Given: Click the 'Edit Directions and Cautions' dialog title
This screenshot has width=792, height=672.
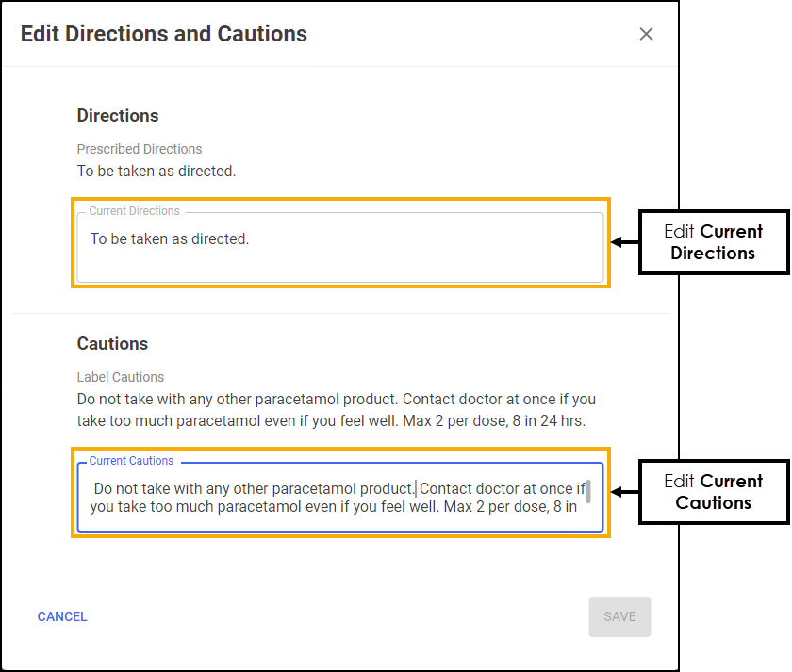Looking at the screenshot, I should click(164, 34).
